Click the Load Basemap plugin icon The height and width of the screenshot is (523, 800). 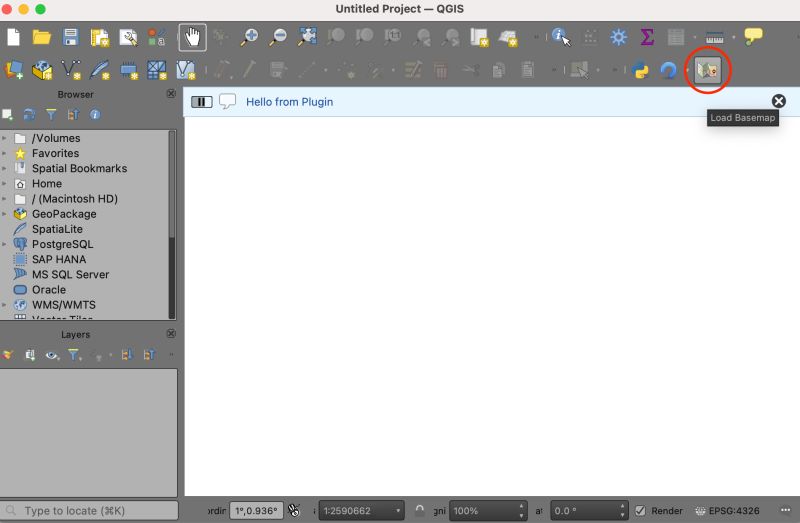pyautogui.click(x=708, y=70)
